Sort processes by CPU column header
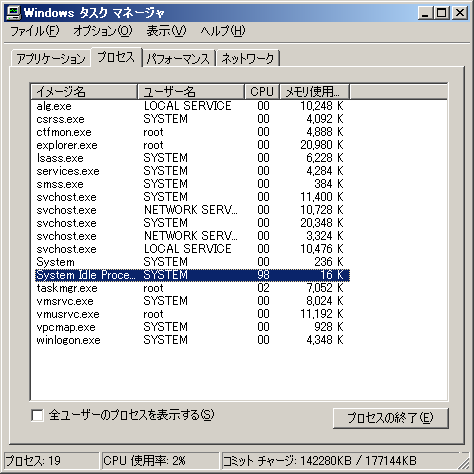This screenshot has height=474, width=474. tap(262, 91)
